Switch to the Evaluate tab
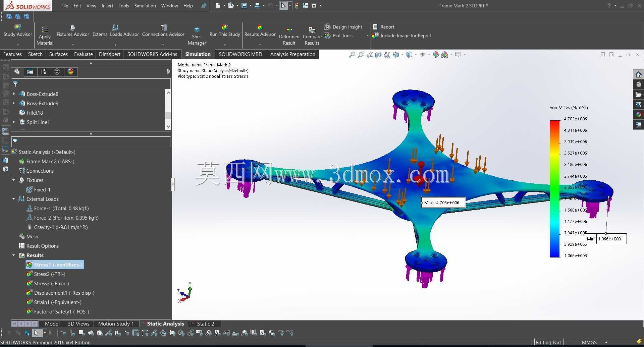Viewport: 644px width, 347px height. click(83, 54)
